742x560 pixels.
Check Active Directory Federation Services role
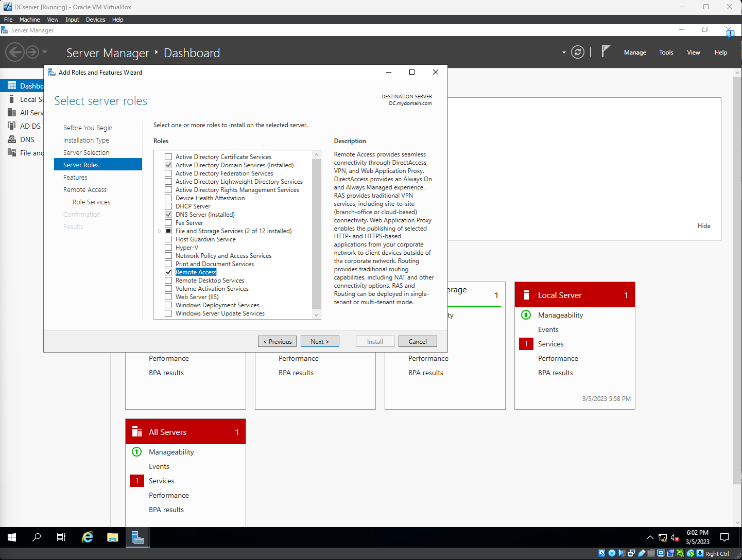point(168,173)
